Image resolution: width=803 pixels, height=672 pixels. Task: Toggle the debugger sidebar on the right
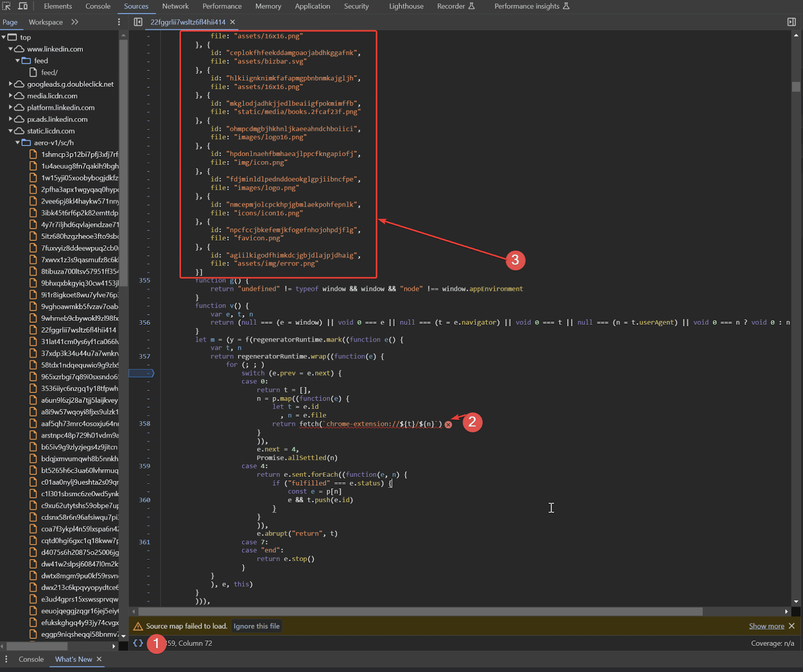pos(791,22)
